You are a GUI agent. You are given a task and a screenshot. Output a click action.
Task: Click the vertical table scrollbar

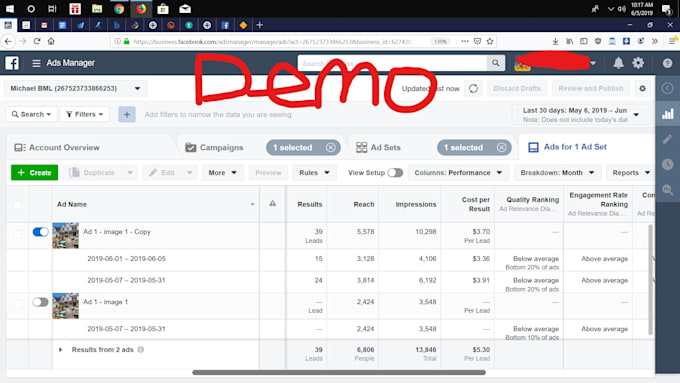coord(650,280)
